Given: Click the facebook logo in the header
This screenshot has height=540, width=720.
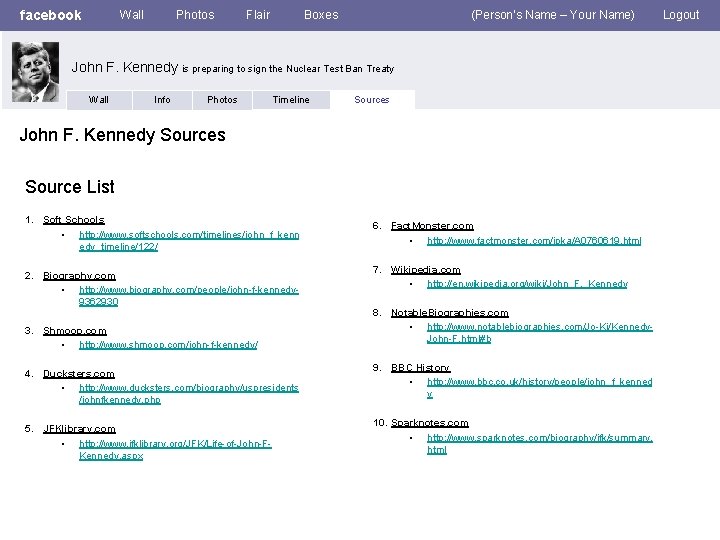Looking at the screenshot, I should click(x=51, y=15).
